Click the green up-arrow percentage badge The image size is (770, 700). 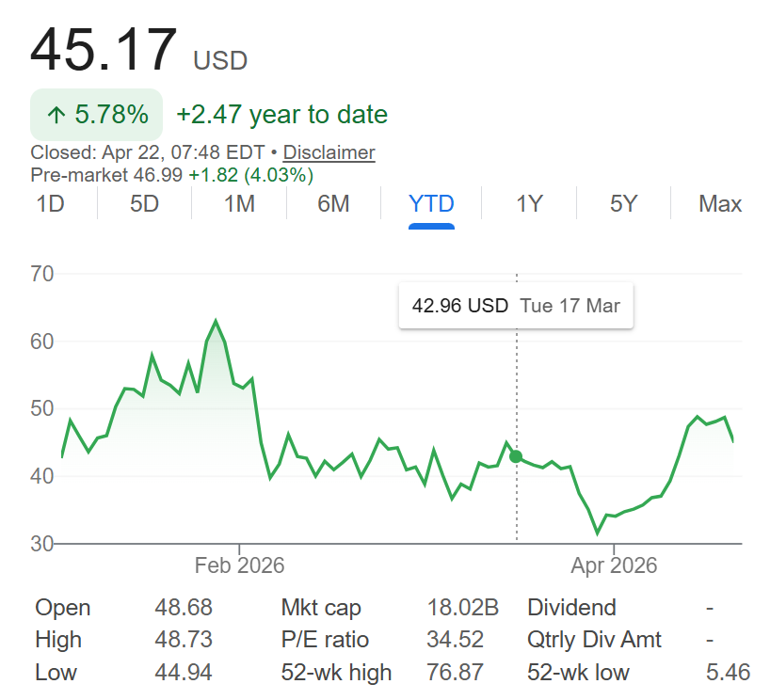pos(96,115)
